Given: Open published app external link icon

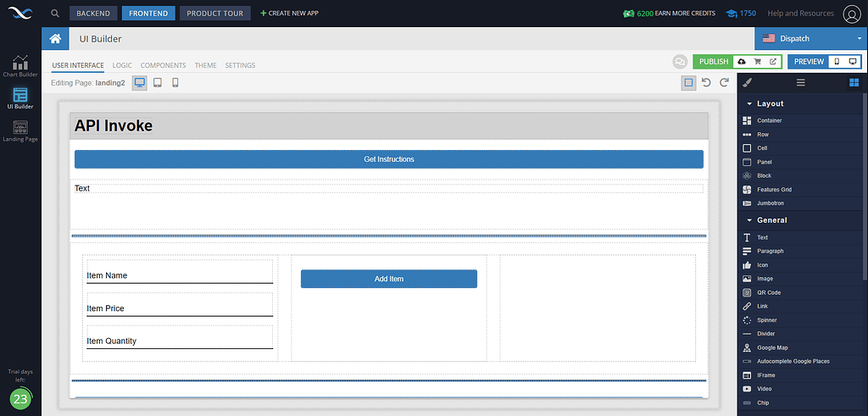Looking at the screenshot, I should pyautogui.click(x=773, y=61).
